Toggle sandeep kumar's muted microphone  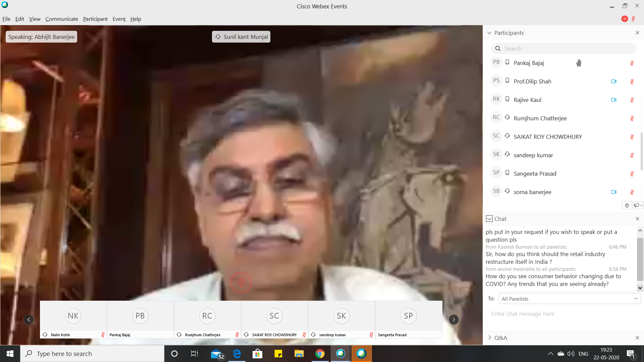tap(632, 155)
